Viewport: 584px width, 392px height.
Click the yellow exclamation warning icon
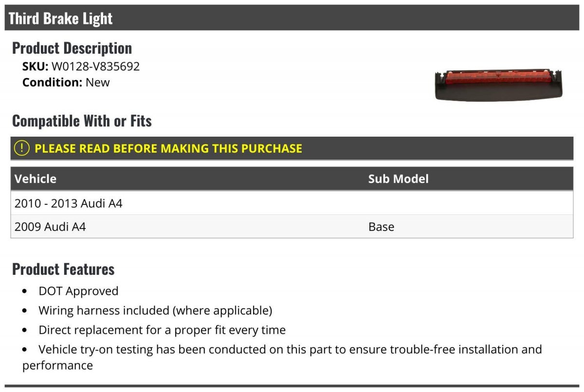22,148
